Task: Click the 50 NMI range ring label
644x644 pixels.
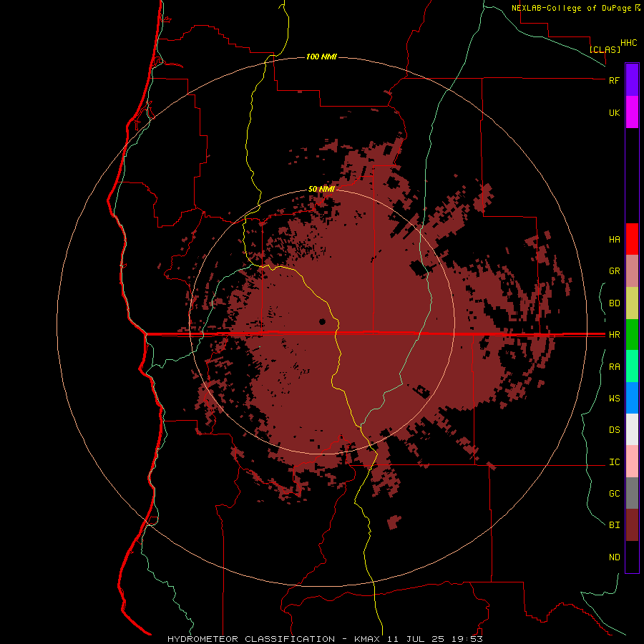Action: pyautogui.click(x=321, y=190)
